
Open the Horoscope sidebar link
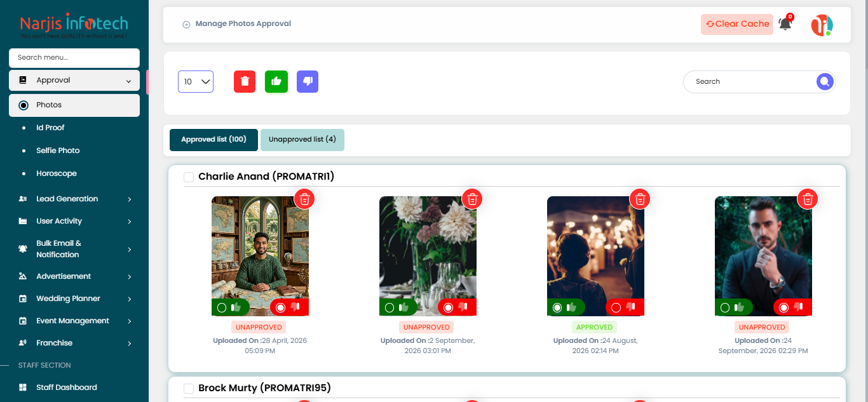coord(57,173)
